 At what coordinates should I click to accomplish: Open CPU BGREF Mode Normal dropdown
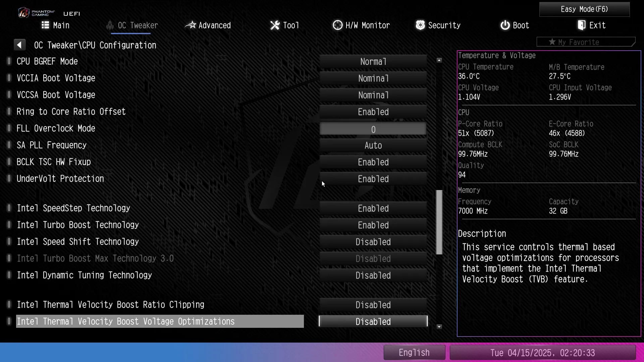(373, 62)
